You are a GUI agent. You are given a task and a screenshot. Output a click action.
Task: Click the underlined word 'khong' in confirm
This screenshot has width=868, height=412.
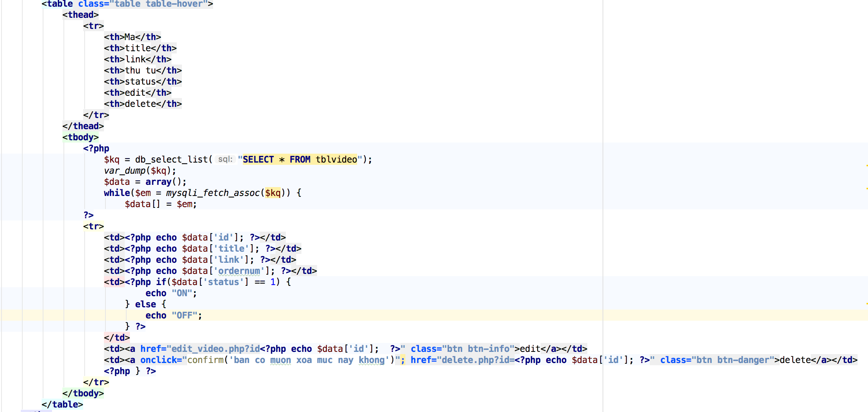(371, 360)
